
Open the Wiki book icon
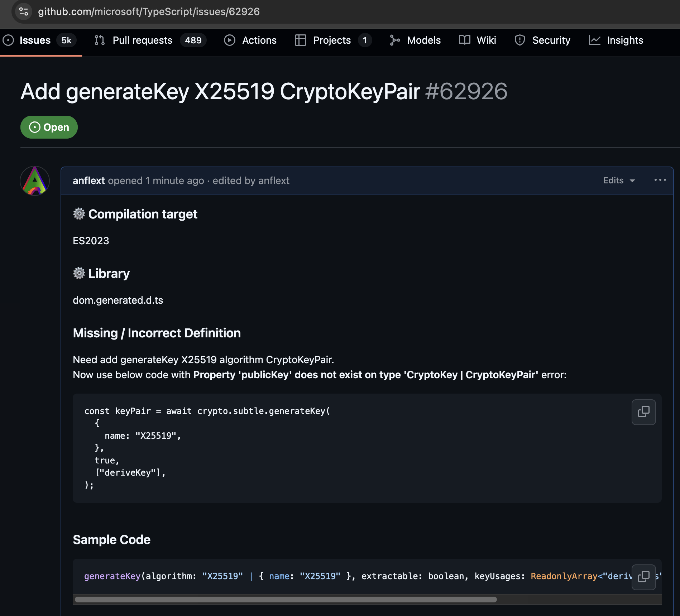click(x=464, y=40)
